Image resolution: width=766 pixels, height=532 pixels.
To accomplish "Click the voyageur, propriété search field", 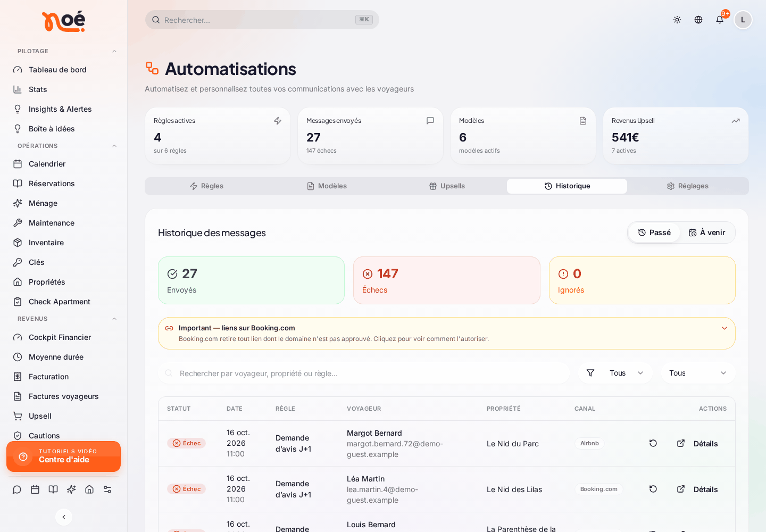I will point(364,373).
